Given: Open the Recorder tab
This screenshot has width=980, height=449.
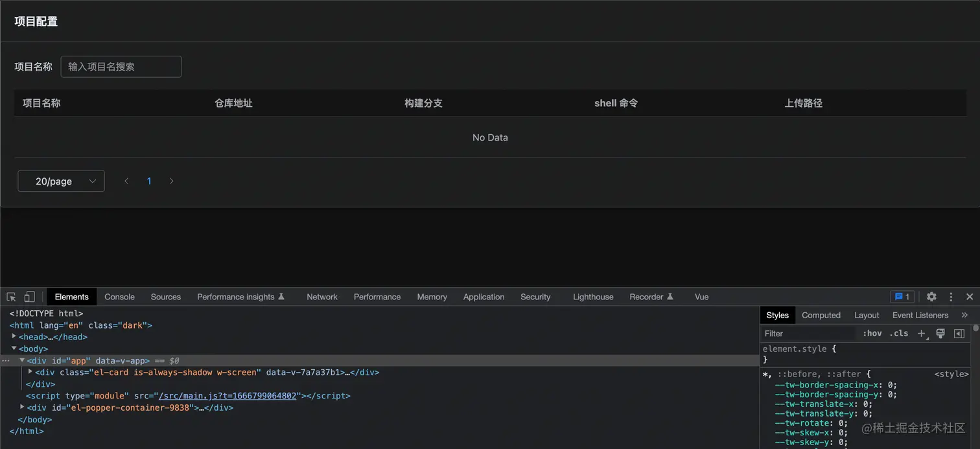Looking at the screenshot, I should [x=651, y=297].
